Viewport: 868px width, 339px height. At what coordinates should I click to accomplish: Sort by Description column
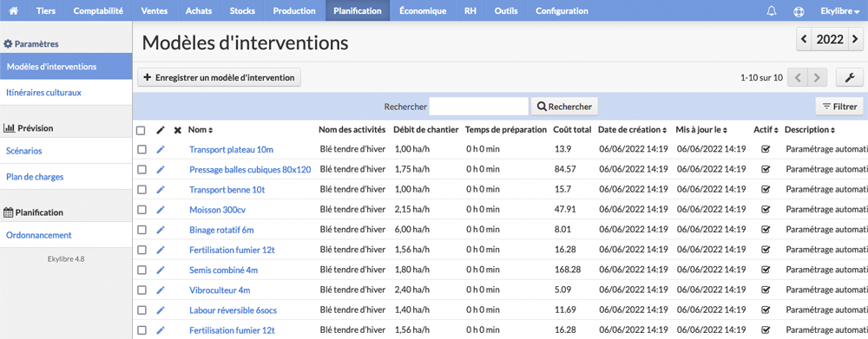point(810,130)
